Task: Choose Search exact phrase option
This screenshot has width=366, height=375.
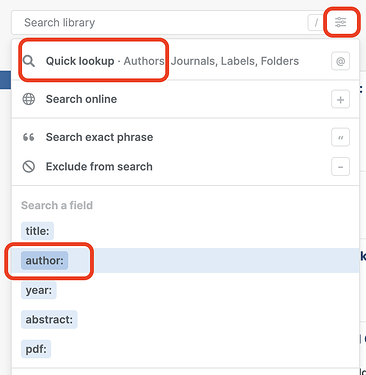Action: 185,137
